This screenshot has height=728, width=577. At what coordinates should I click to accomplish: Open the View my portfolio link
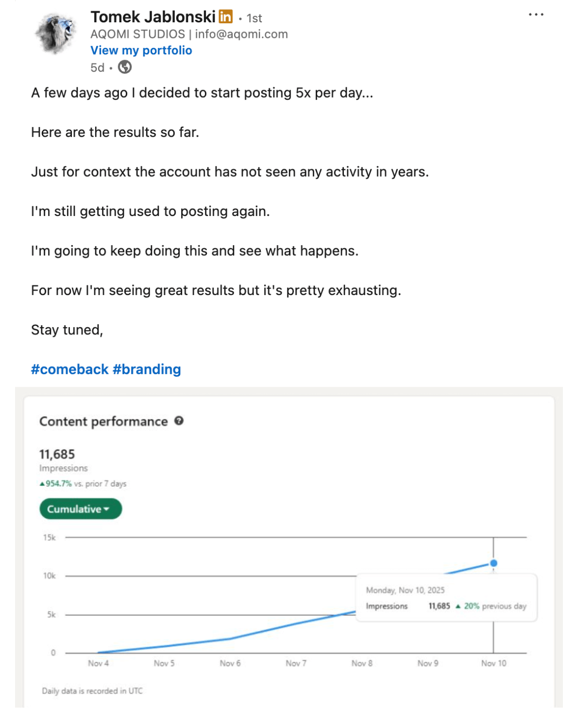(141, 50)
